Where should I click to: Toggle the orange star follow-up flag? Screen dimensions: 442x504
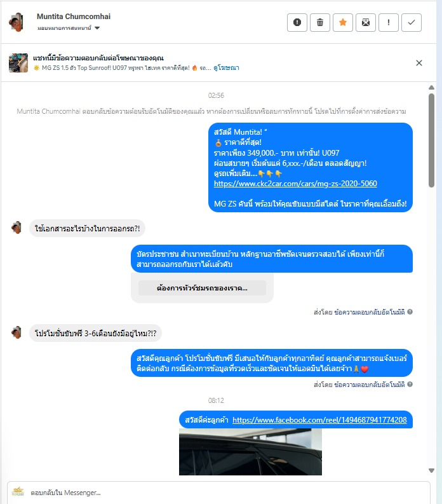(x=343, y=22)
